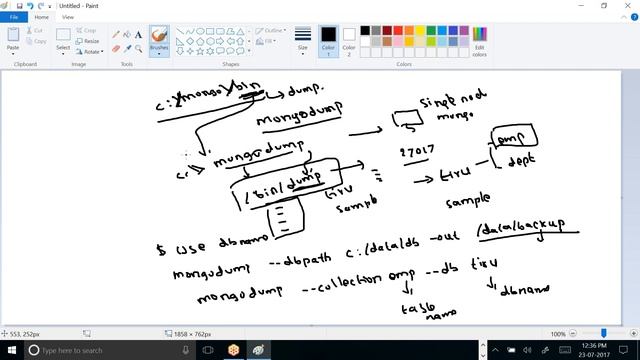
Task: Open Paint Help question mark icon
Action: point(634,17)
